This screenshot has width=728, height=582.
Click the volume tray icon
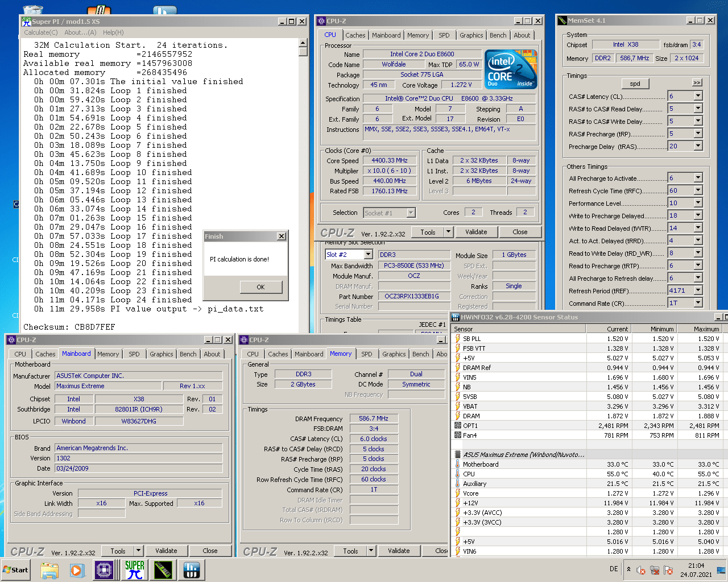click(x=641, y=570)
